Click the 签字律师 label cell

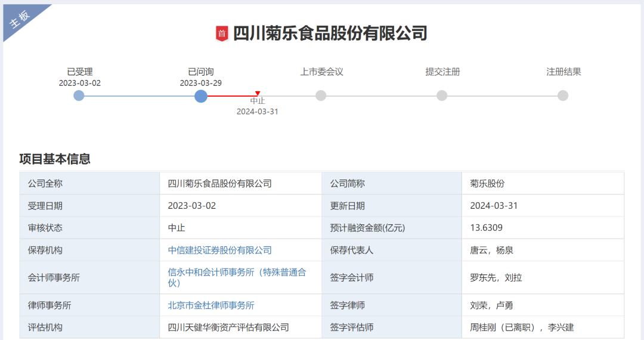click(x=392, y=305)
